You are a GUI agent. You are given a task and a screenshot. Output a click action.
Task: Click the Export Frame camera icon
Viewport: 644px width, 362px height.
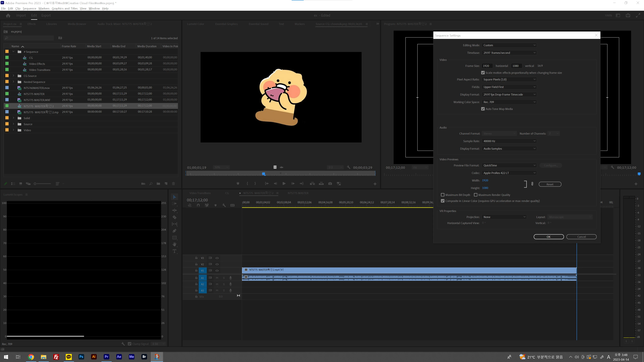click(x=330, y=184)
